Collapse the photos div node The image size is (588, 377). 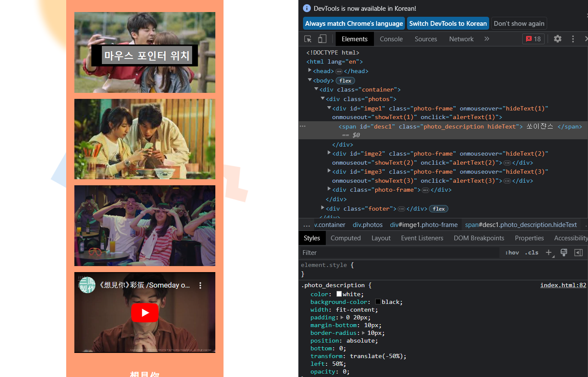(323, 98)
